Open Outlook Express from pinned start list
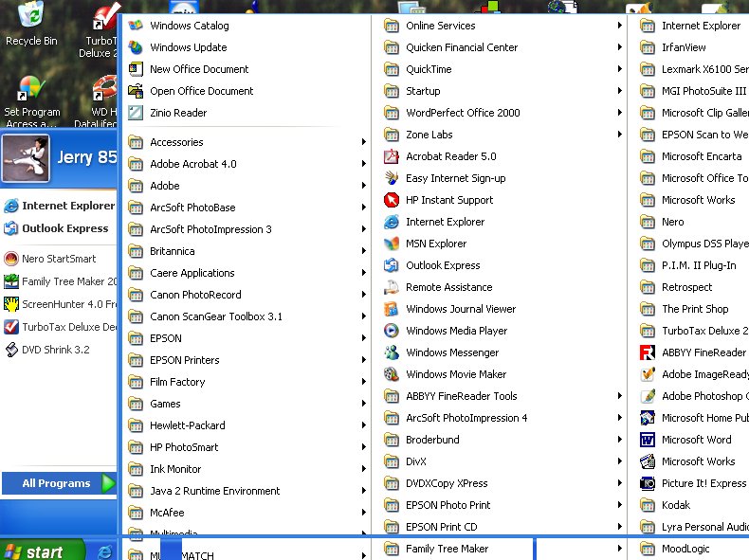This screenshot has height=560, width=749. [x=56, y=228]
